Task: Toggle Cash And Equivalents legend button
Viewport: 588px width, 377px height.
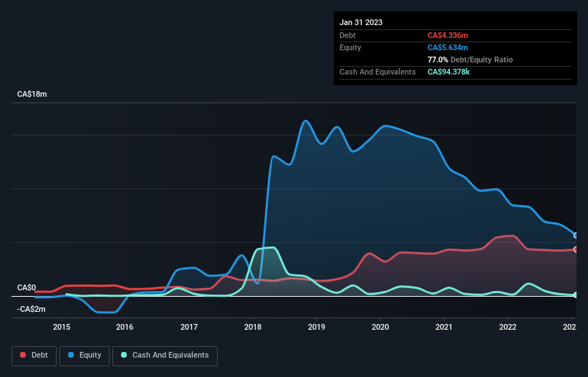Action: click(x=165, y=355)
